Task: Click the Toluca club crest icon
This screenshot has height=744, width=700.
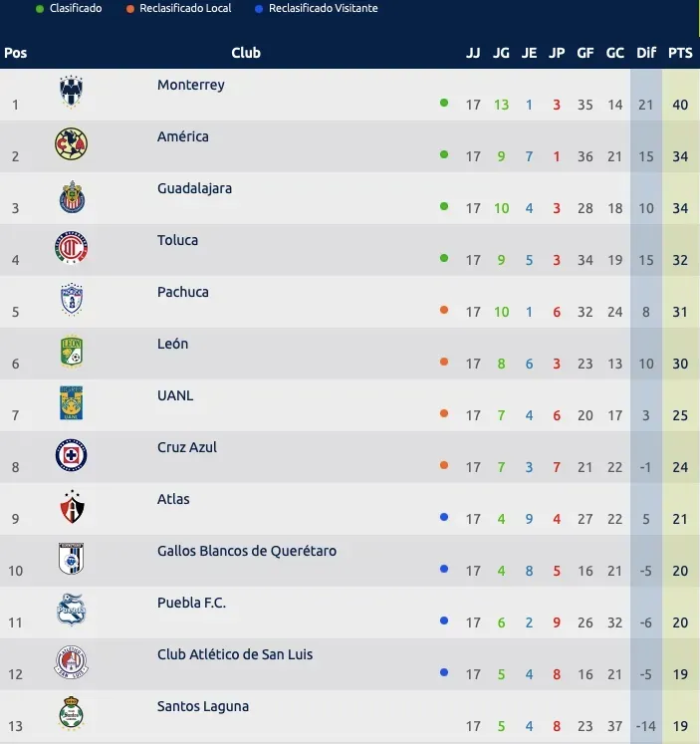Action: point(72,248)
